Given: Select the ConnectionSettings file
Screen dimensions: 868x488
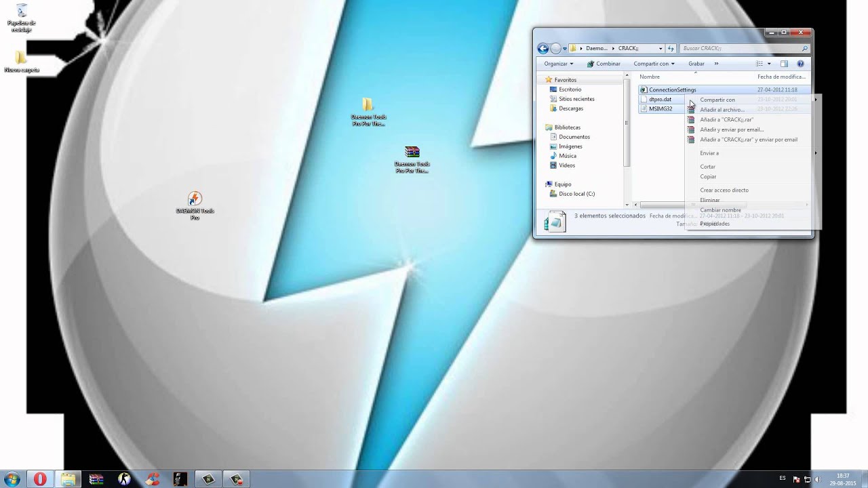Looking at the screenshot, I should [672, 89].
